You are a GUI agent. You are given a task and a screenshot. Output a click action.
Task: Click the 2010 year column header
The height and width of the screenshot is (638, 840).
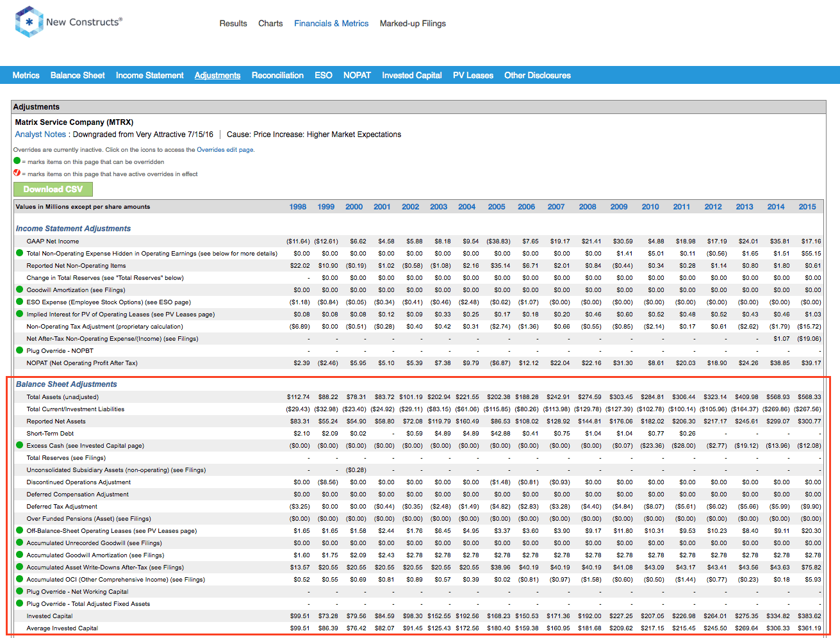[x=650, y=207]
